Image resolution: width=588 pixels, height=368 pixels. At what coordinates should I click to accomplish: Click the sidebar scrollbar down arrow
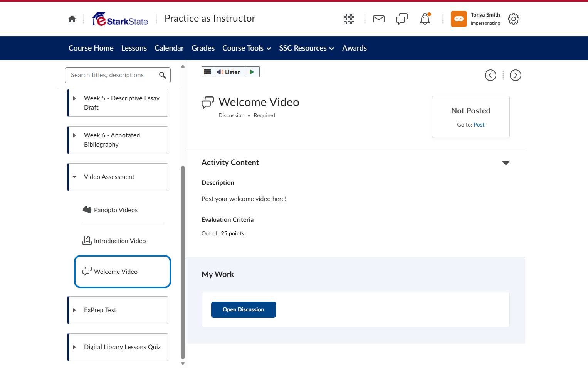tap(183, 363)
